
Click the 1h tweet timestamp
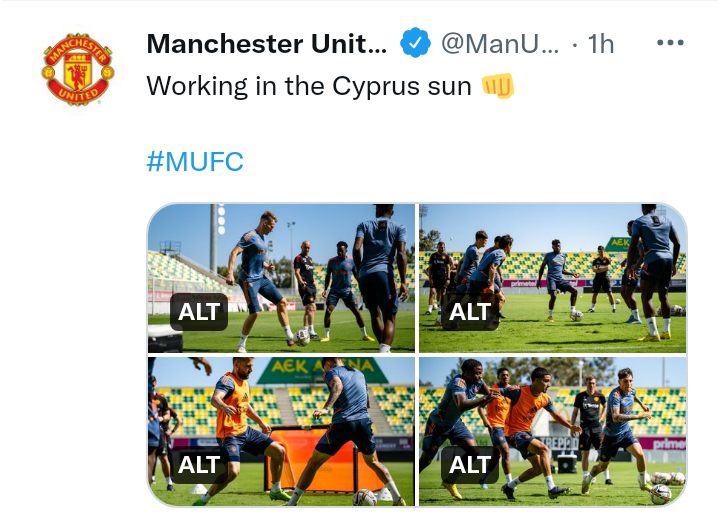pos(600,44)
